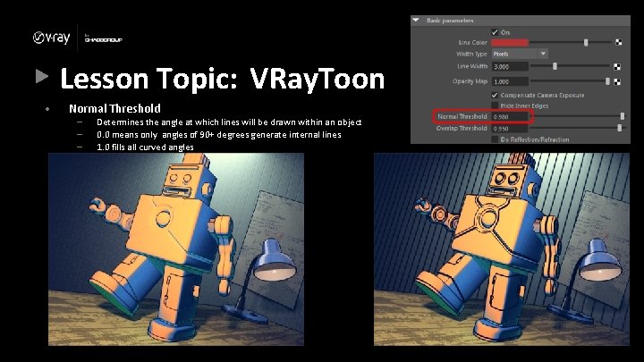Click the '1.0 fills all curved angles' line
Screen dimensions: 644x362
coord(145,147)
